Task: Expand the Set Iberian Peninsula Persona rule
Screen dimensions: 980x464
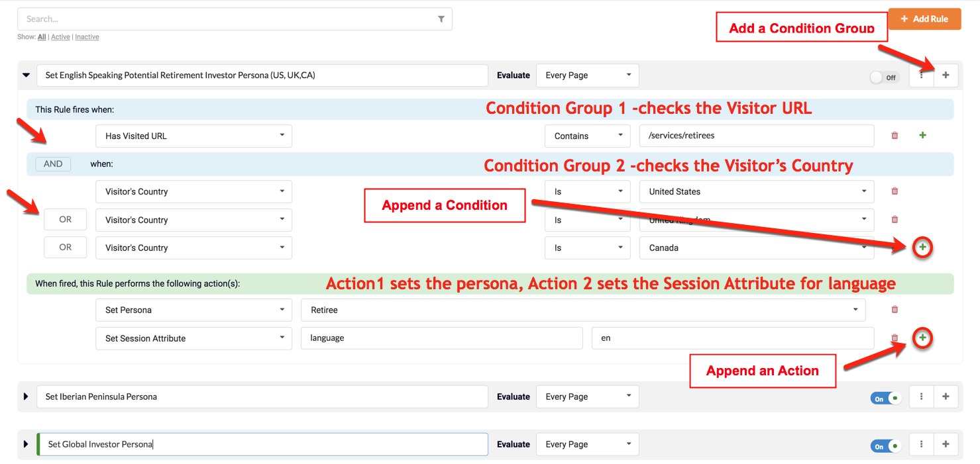Action: click(x=26, y=397)
